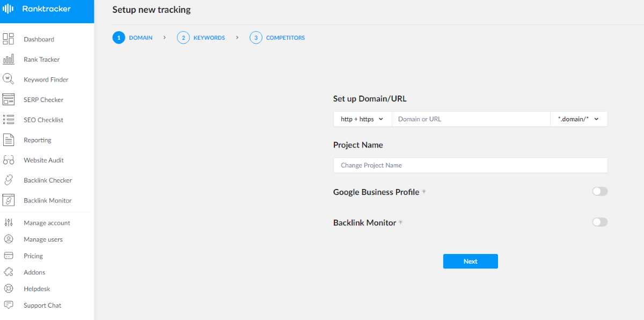
Task: Click the step 2 circle badge
Action: pyautogui.click(x=183, y=38)
